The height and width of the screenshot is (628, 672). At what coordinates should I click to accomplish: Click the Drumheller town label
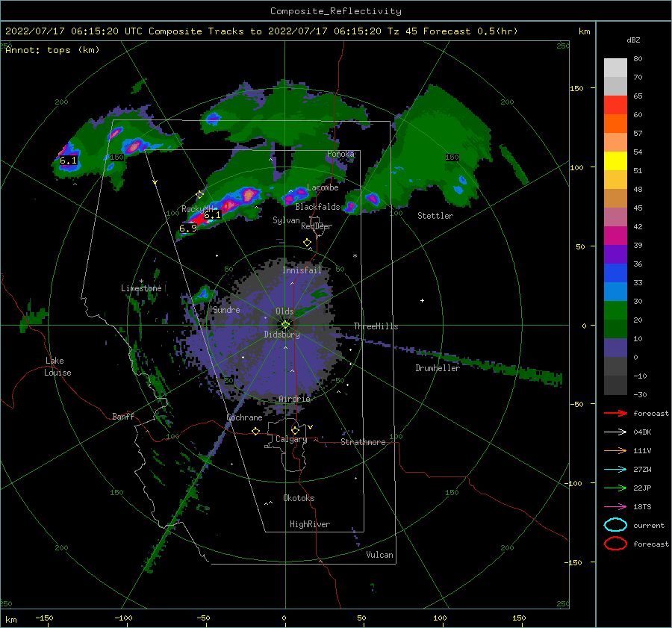[x=438, y=368]
